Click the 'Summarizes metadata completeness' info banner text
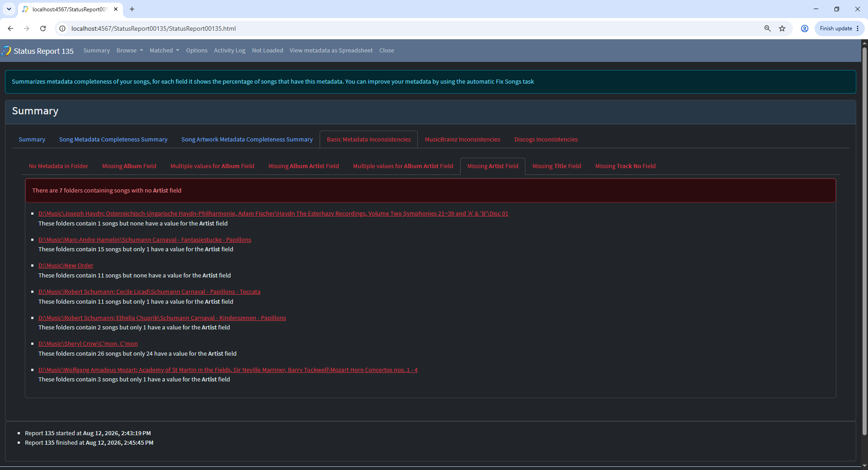 273,82
